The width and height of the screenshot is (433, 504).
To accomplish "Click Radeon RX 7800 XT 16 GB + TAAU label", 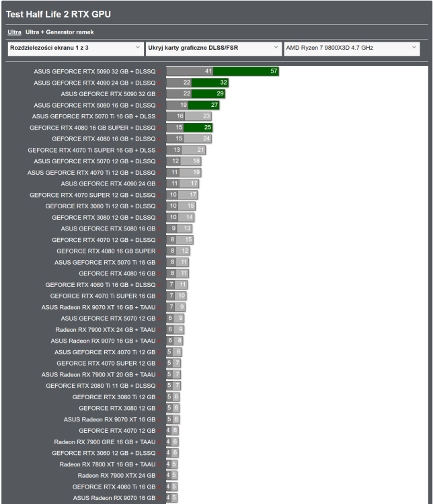I will [108, 465].
